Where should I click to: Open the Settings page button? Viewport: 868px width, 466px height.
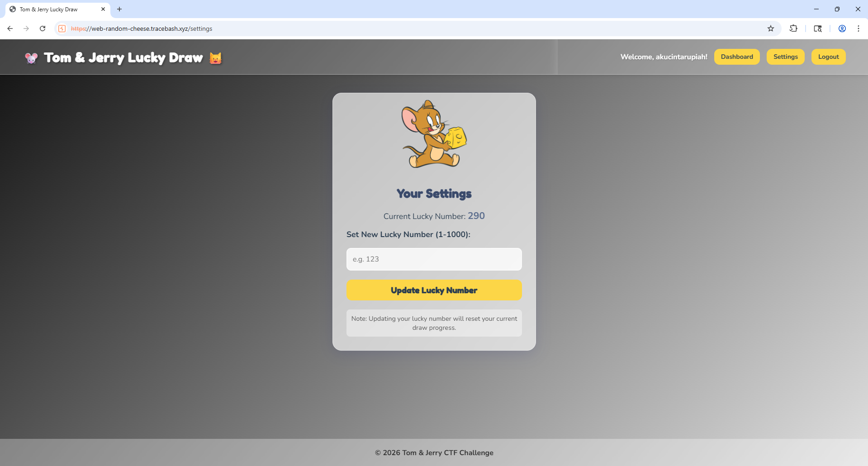[x=785, y=57]
